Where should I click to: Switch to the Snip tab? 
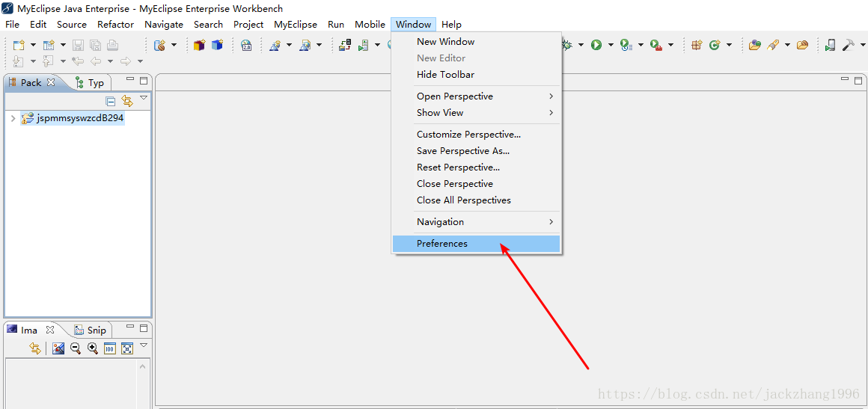pos(91,330)
